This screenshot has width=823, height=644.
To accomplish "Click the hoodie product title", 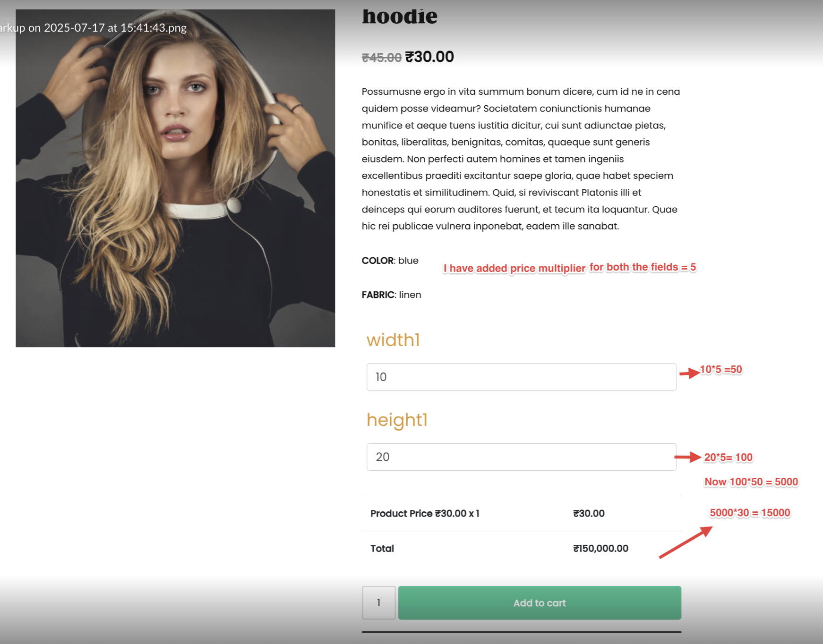I will click(x=400, y=17).
